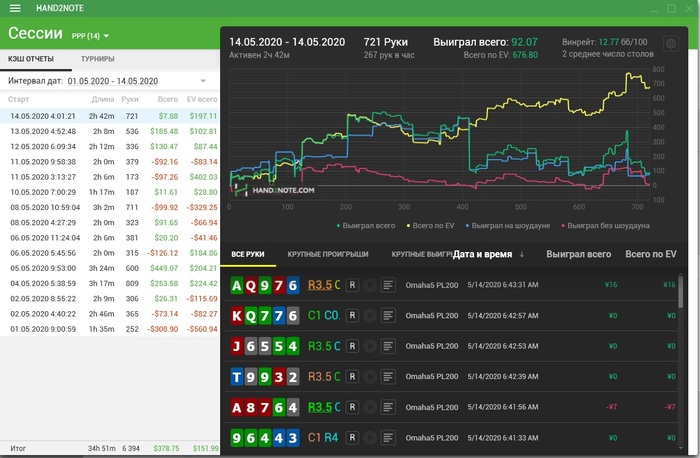The width and height of the screenshot is (700, 458).
Task: Sort sessions by Старт column header
Action: click(18, 99)
